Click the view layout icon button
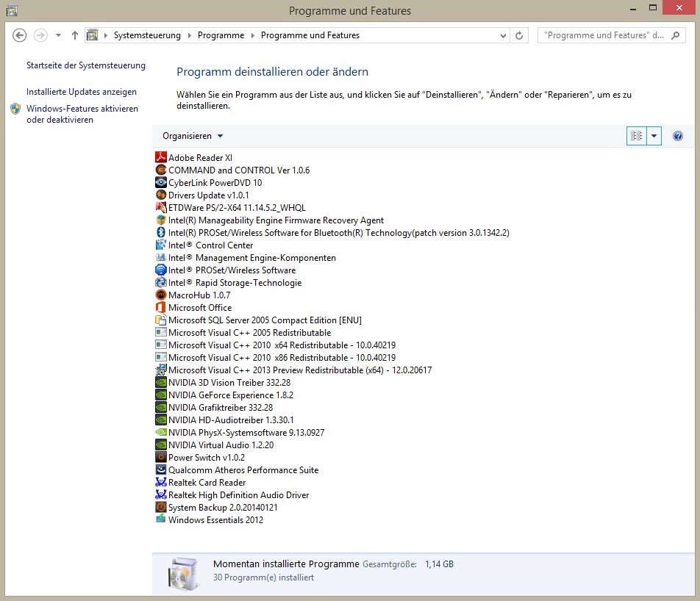The width and height of the screenshot is (700, 601). 636,136
